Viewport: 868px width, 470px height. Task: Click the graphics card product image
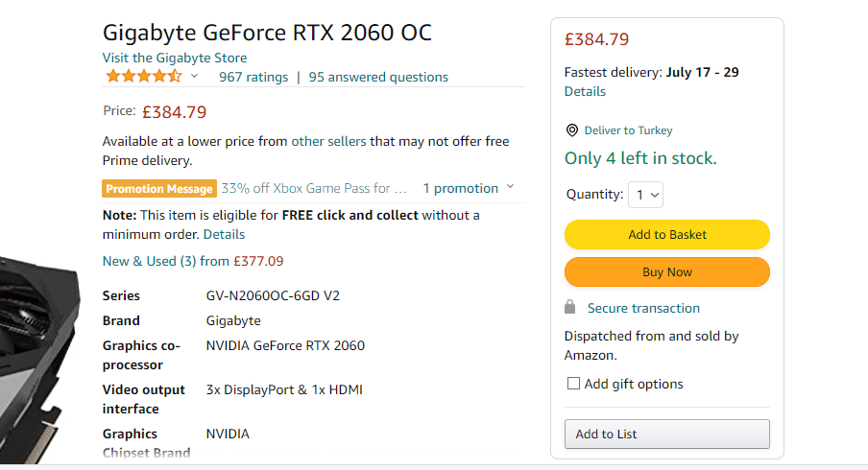36,345
